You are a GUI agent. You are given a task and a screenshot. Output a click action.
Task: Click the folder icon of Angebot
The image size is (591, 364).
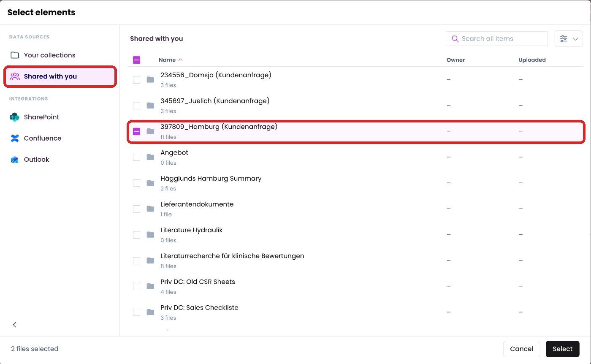coord(150,157)
